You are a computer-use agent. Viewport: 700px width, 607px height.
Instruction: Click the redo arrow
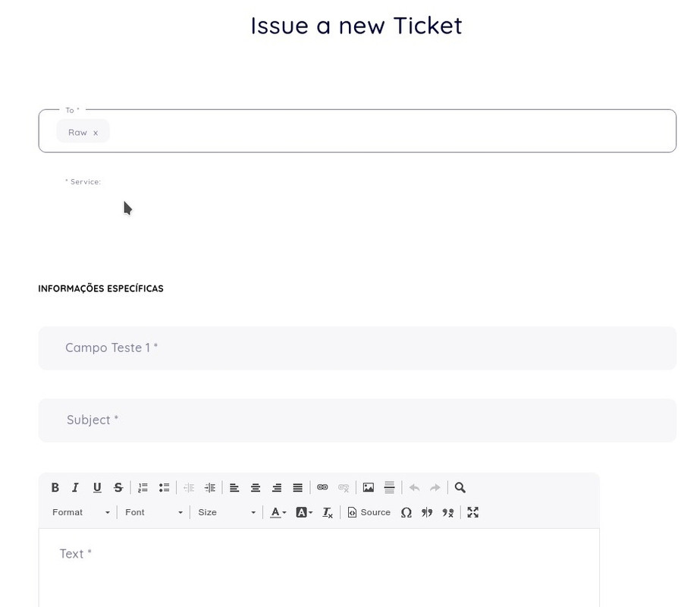(x=435, y=488)
